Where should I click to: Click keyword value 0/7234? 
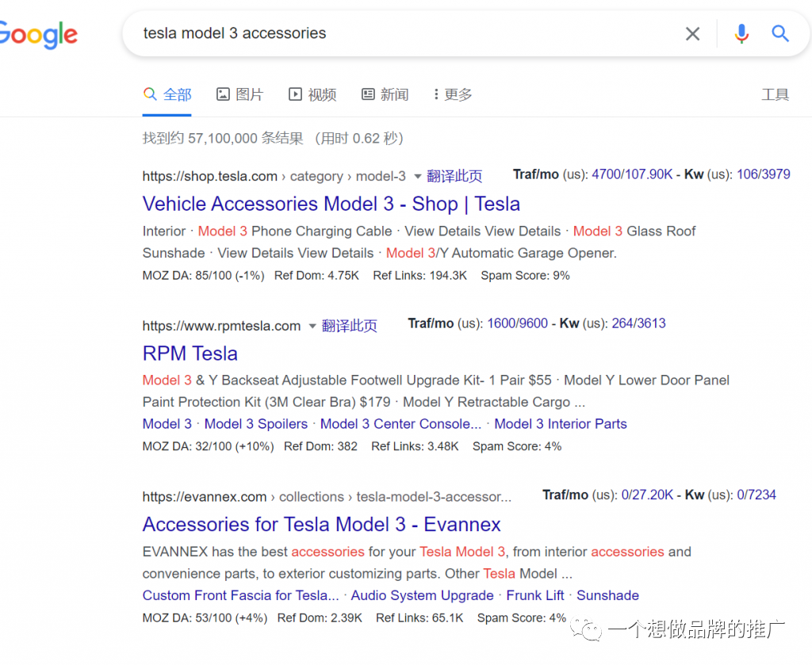click(756, 495)
